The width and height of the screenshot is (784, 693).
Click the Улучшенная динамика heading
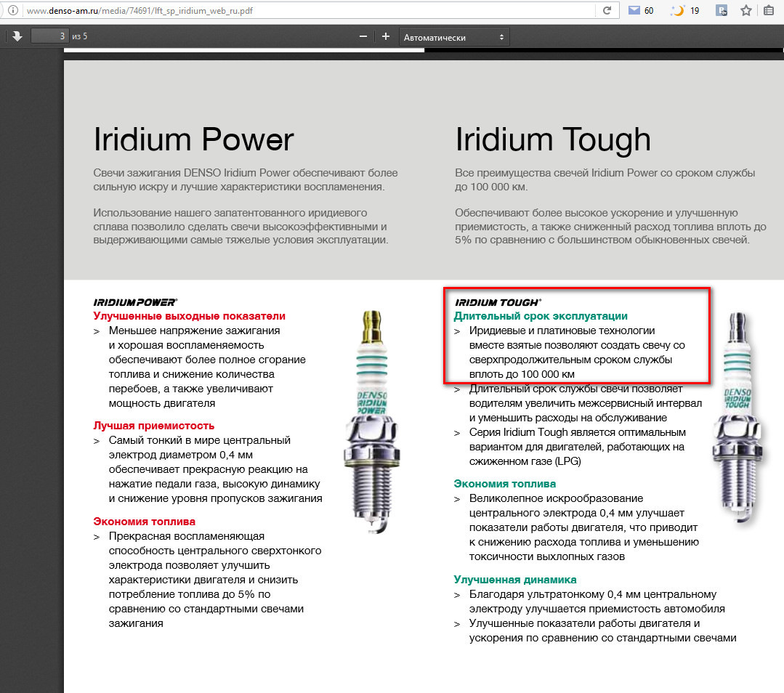[x=515, y=580]
